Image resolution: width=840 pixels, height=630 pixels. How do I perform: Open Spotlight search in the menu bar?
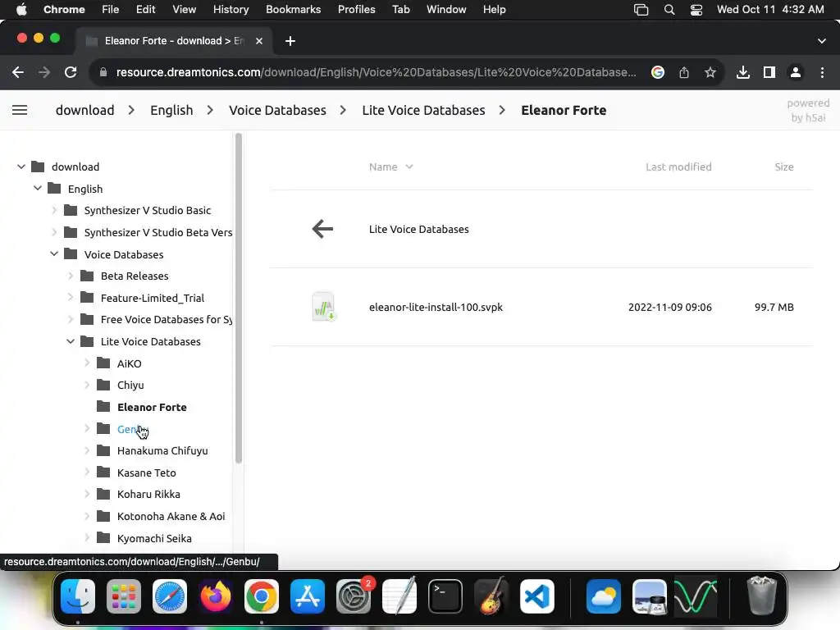(669, 10)
